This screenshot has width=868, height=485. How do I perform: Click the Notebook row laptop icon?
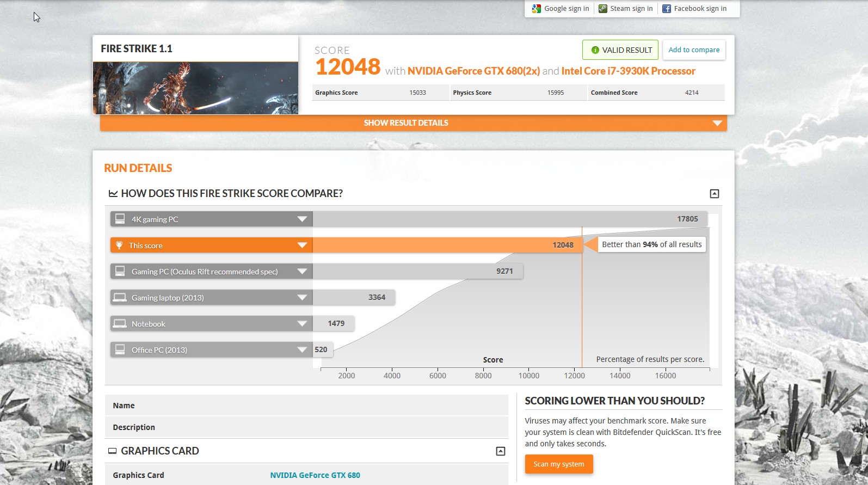[x=120, y=324]
